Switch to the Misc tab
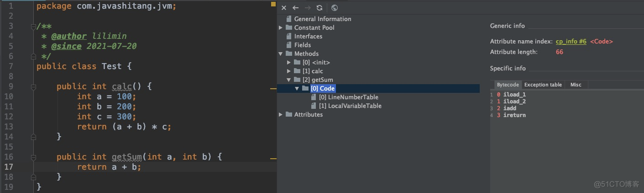Screen dimensions: 644x193 coord(576,85)
